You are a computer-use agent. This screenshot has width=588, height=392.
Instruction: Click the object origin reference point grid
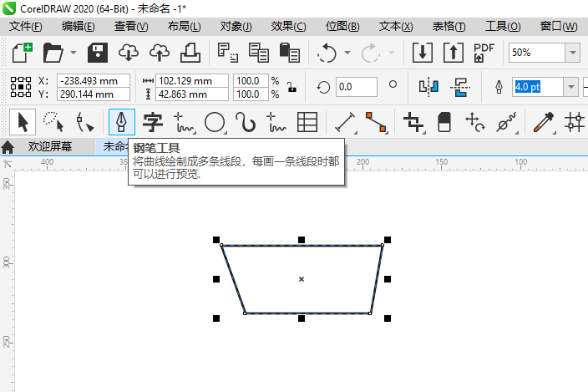pyautogui.click(x=21, y=87)
